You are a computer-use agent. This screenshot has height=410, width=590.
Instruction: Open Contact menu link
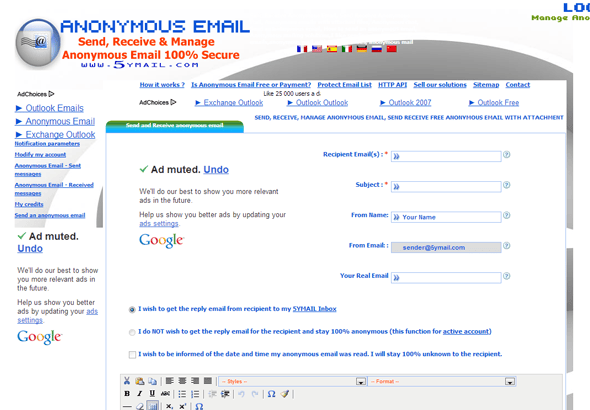[x=517, y=85]
